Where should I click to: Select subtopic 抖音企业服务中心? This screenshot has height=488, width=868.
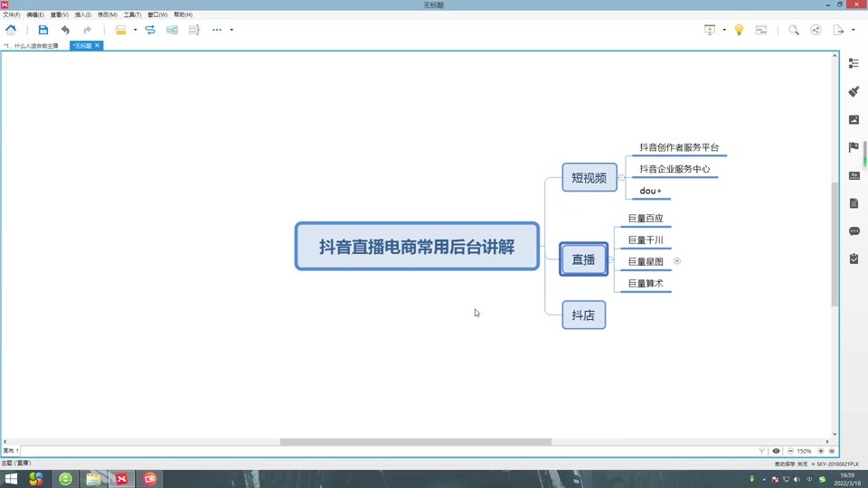coord(675,169)
